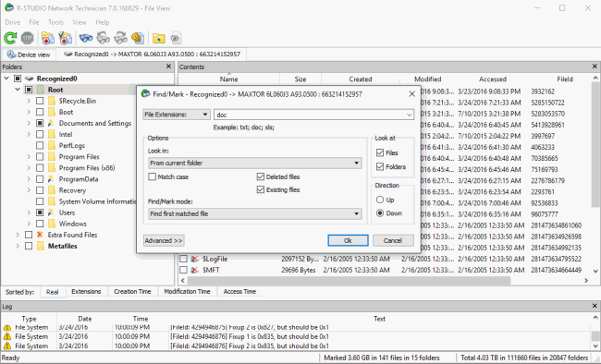601x364 pixels.
Task: Click the Size column header
Action: (300, 79)
